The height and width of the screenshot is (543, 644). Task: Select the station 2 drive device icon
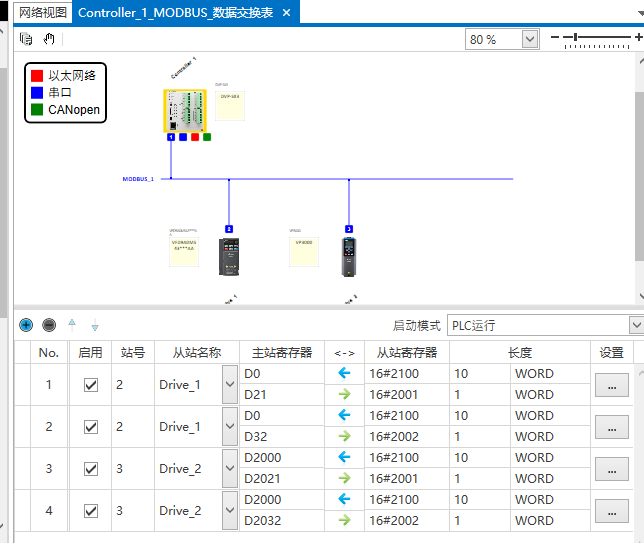pos(229,257)
